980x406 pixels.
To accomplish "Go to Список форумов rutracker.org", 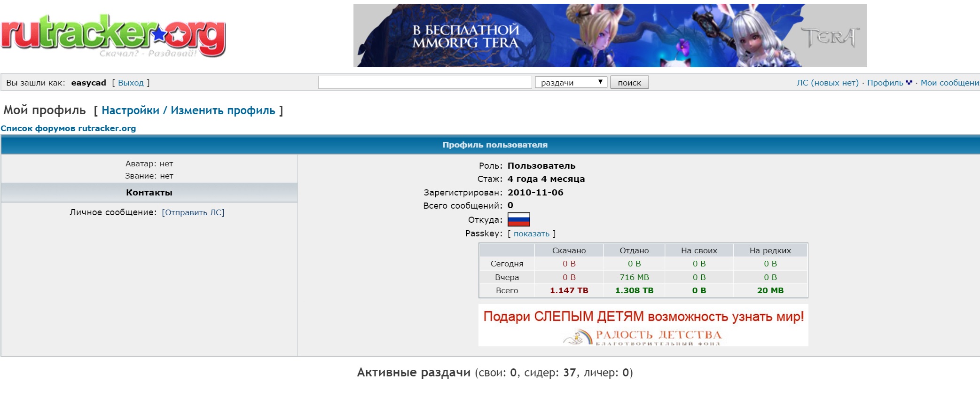I will pyautogui.click(x=68, y=128).
